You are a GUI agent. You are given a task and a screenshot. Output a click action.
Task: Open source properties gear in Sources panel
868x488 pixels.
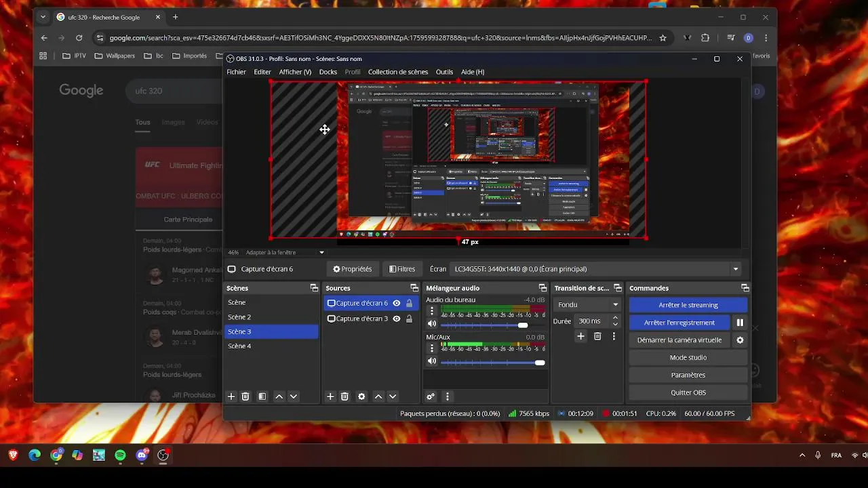(x=361, y=396)
